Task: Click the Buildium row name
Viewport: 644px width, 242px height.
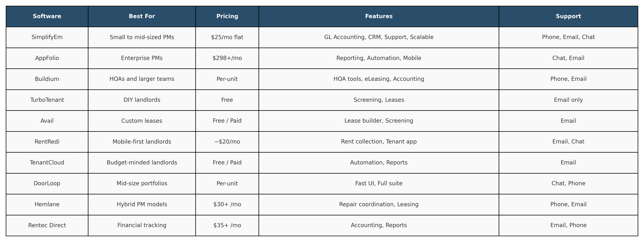Action: click(x=47, y=79)
